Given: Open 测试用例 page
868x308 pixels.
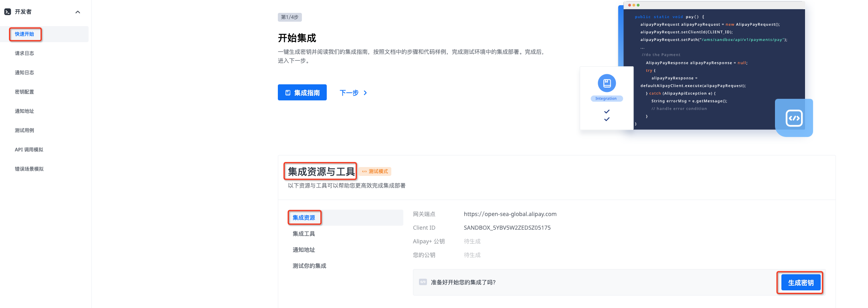Looking at the screenshot, I should (24, 131).
